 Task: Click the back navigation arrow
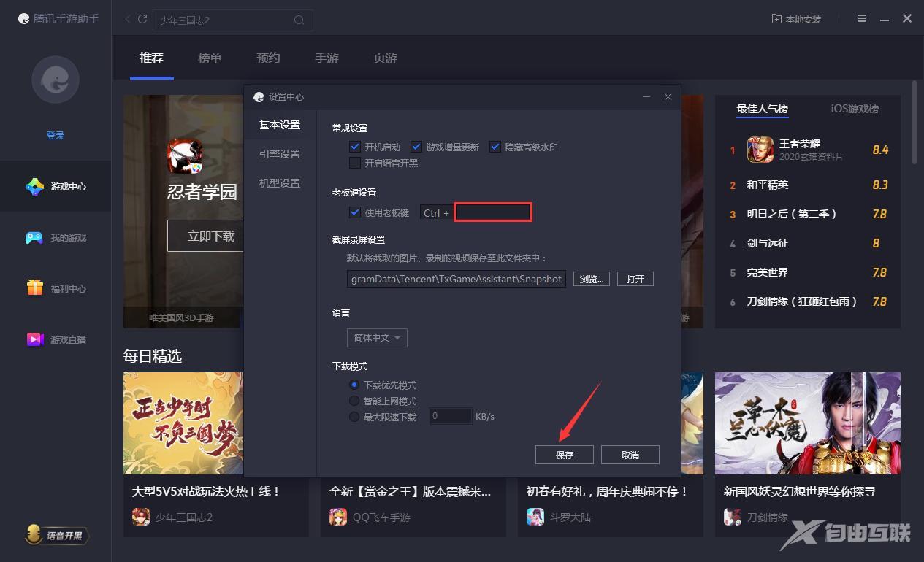(129, 19)
